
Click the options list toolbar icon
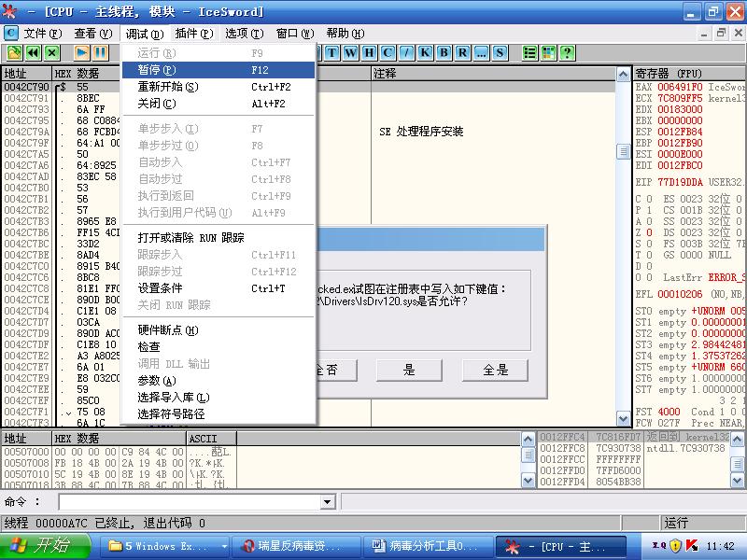(529, 53)
